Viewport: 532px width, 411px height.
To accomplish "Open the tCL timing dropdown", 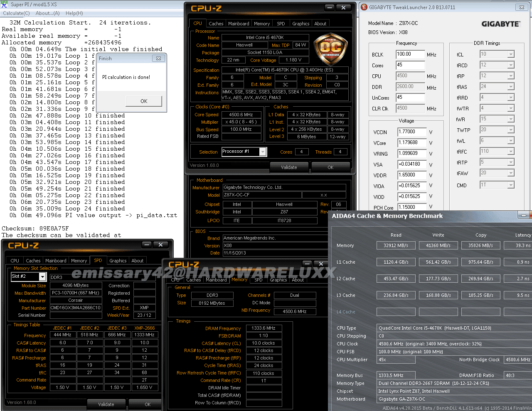I will point(510,54).
